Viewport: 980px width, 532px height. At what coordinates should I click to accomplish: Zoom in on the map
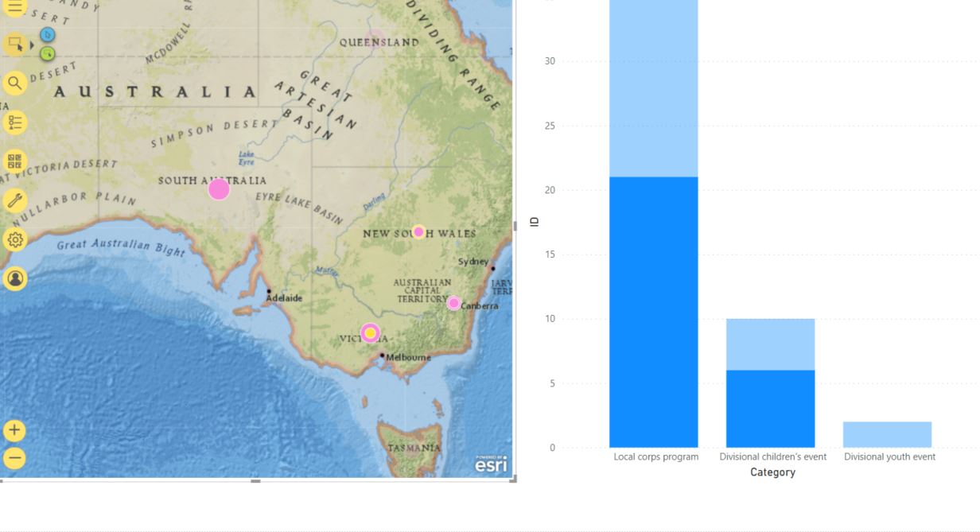[14, 431]
